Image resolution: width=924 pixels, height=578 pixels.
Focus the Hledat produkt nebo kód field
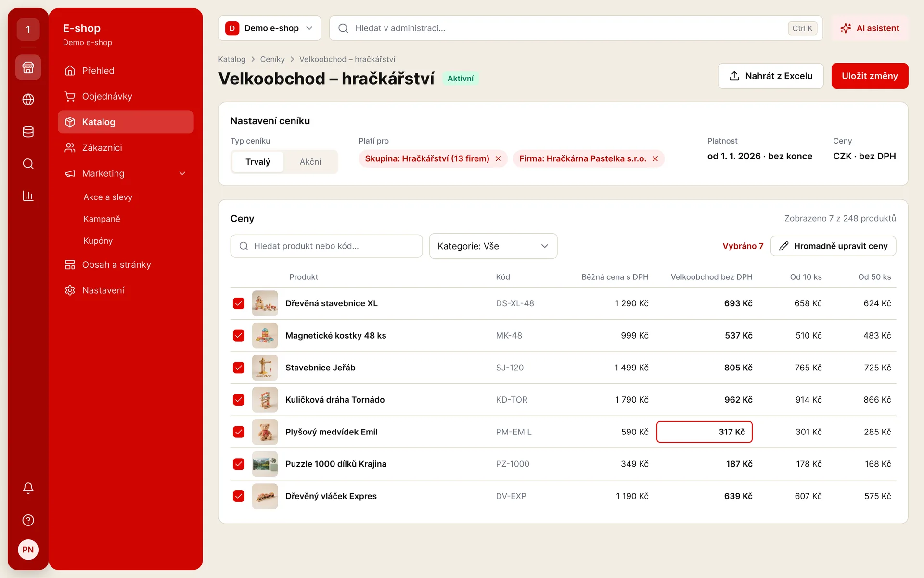coord(326,246)
